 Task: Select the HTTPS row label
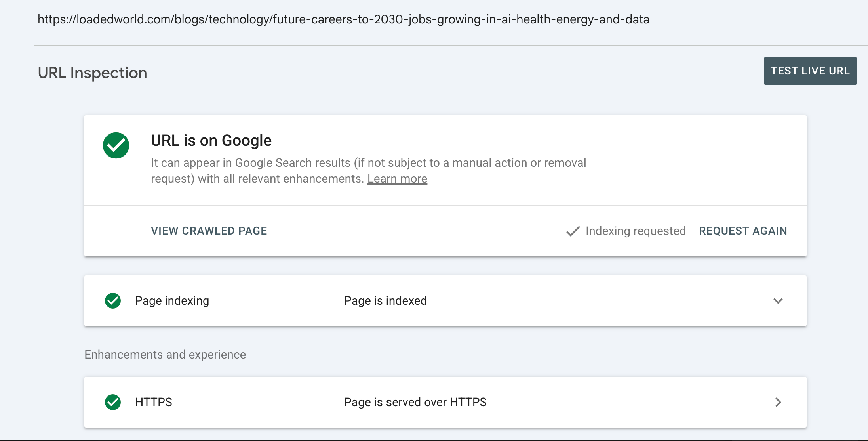(154, 402)
